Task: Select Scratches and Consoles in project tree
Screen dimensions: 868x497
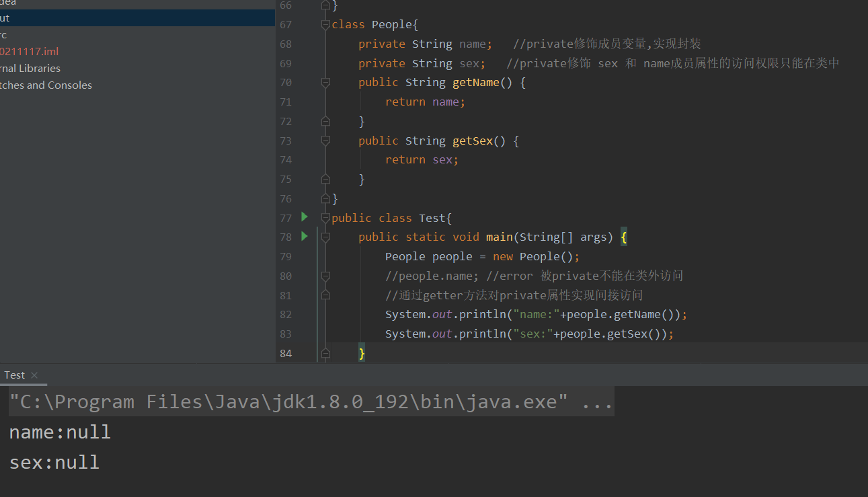Action: pyautogui.click(x=45, y=85)
